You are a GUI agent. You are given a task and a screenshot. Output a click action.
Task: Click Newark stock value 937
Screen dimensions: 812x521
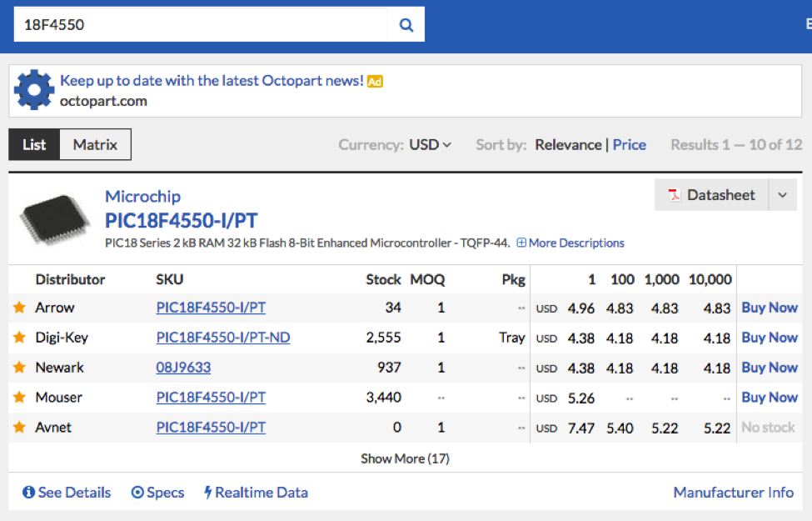tap(389, 368)
